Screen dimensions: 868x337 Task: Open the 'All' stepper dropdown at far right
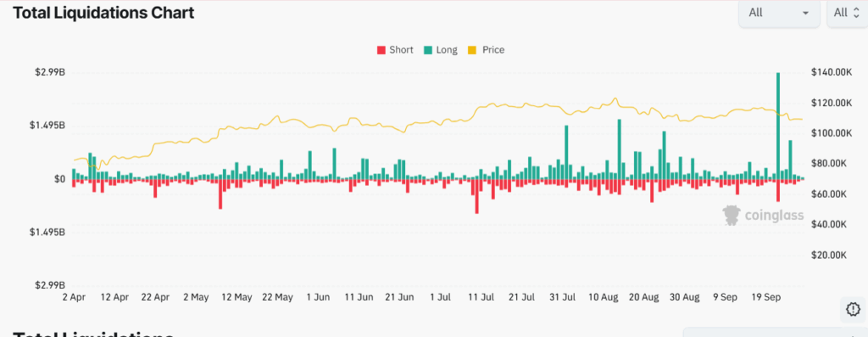[847, 13]
